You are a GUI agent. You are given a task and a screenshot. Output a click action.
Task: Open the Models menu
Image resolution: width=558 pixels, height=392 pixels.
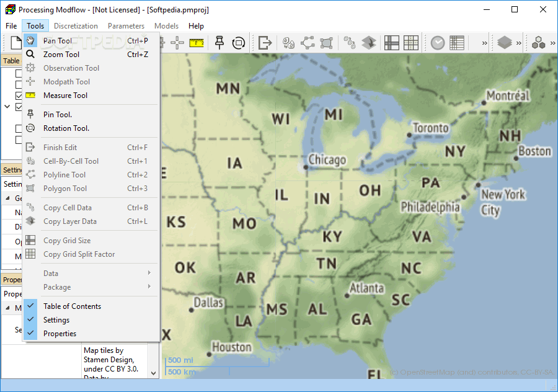coord(166,25)
